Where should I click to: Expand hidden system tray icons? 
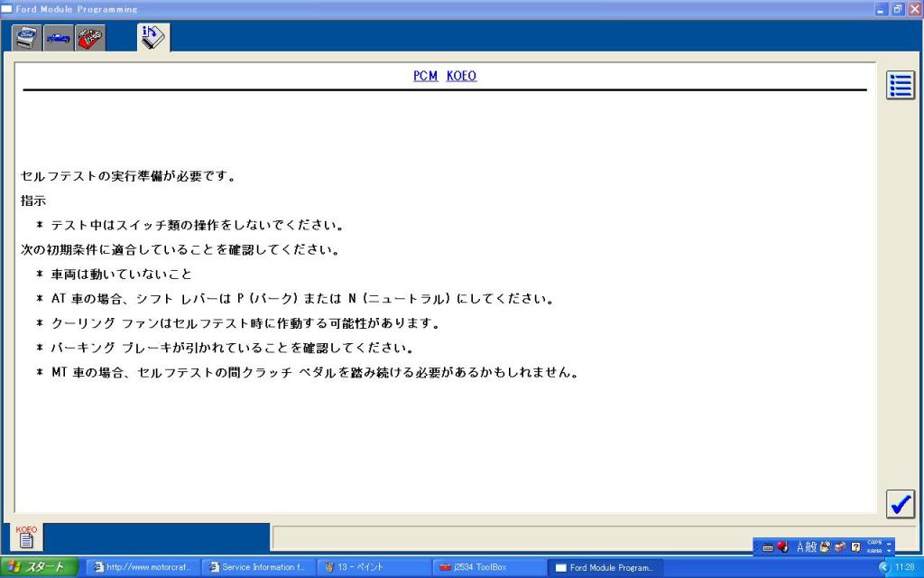coord(884,567)
